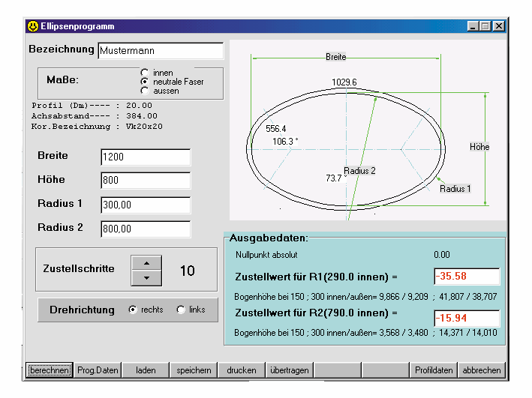Set Drehrichtung to rechts

[x=133, y=310]
